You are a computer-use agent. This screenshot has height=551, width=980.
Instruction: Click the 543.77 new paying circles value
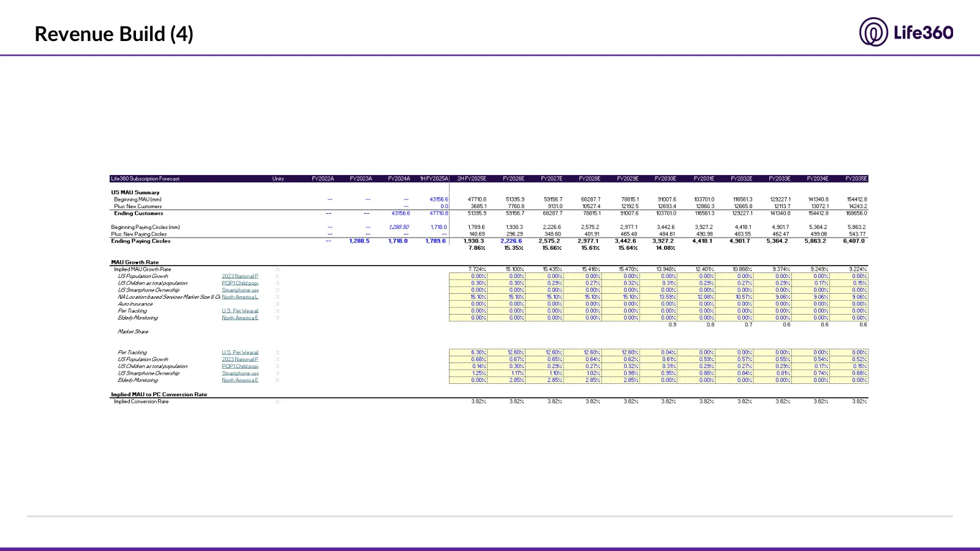coord(858,234)
